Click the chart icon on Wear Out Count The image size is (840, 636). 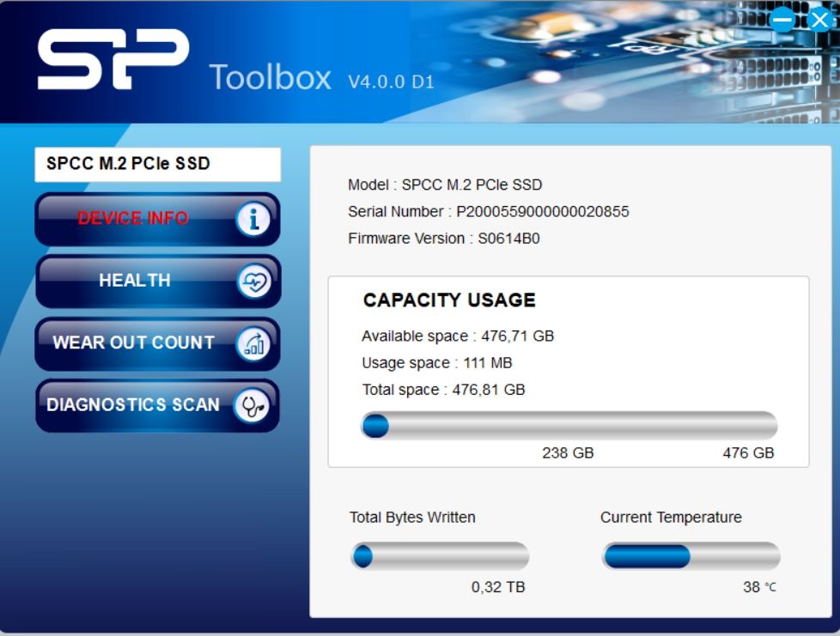click(253, 343)
